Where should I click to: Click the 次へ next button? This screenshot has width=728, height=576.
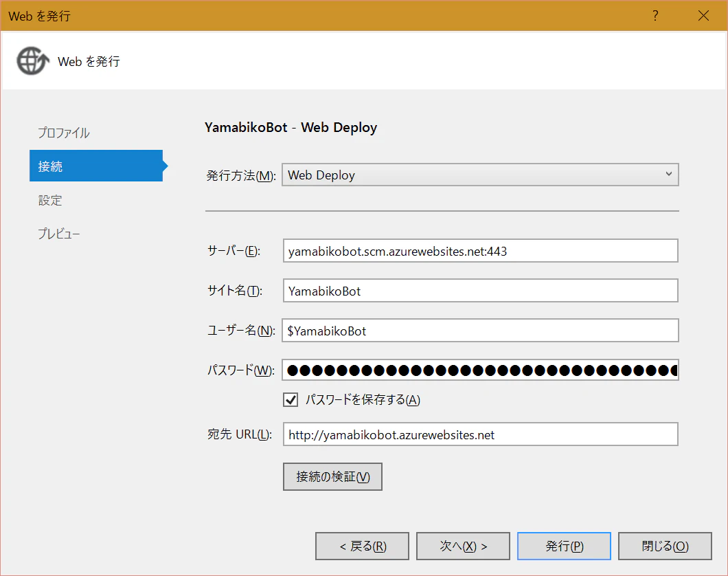[463, 546]
